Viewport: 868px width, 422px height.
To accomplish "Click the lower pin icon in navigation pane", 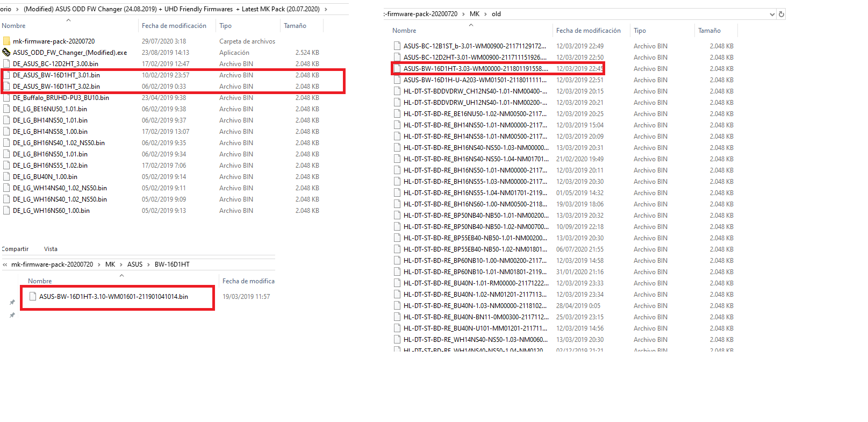I will [x=12, y=315].
